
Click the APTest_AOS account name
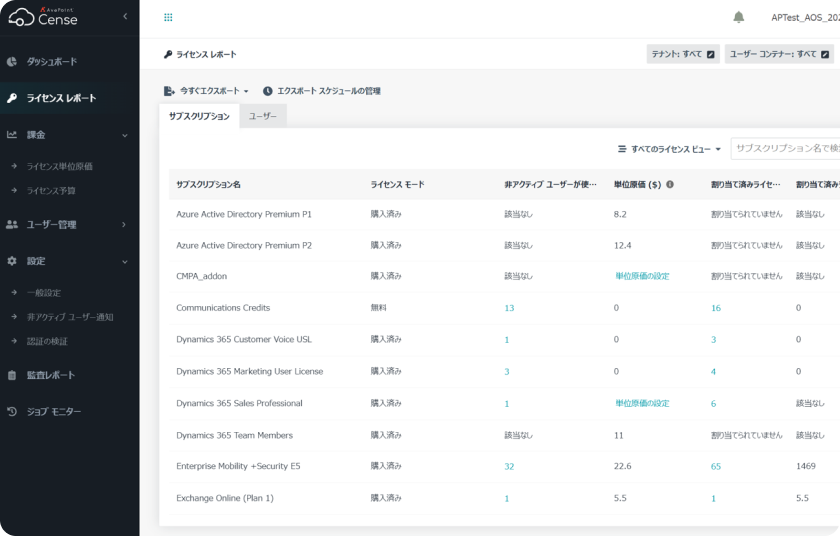[805, 18]
